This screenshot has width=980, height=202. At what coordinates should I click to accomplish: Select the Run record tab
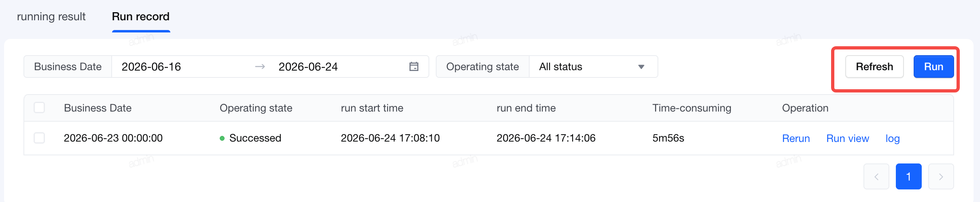pyautogui.click(x=141, y=17)
